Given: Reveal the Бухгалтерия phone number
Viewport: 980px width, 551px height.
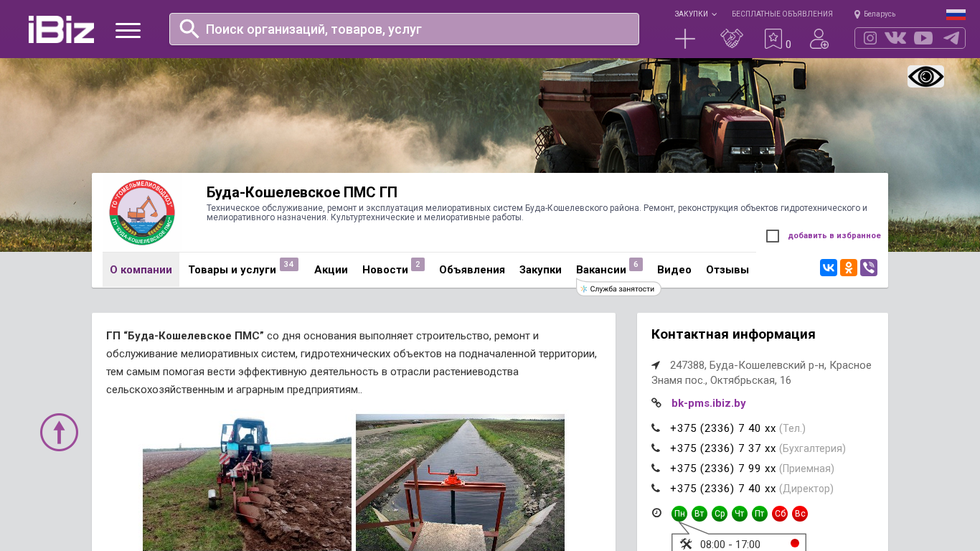Looking at the screenshot, I should click(x=722, y=448).
